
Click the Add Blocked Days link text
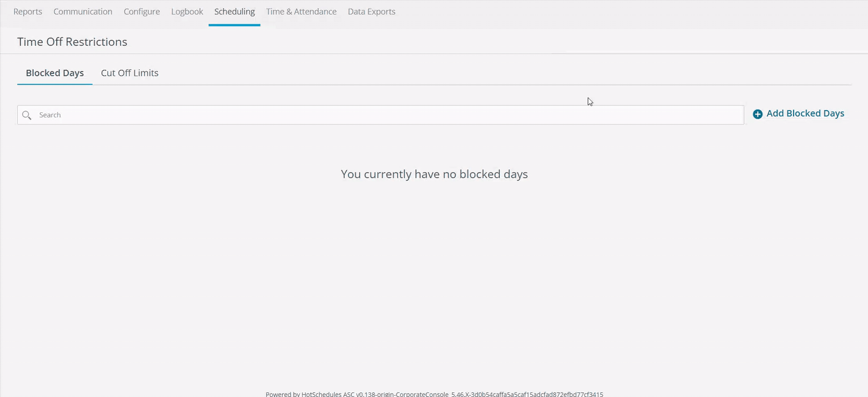pyautogui.click(x=805, y=113)
